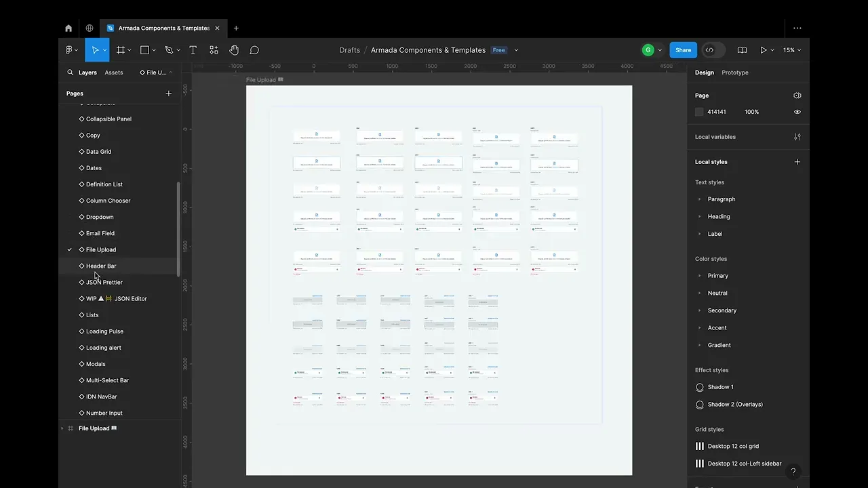Select the Shadow 2 (Overlays) effect style

735,405
